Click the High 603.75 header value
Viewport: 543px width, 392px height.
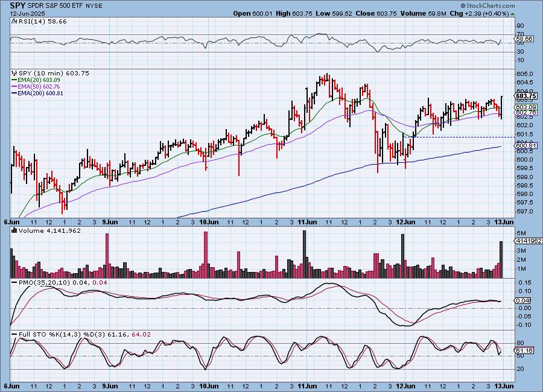tap(294, 13)
